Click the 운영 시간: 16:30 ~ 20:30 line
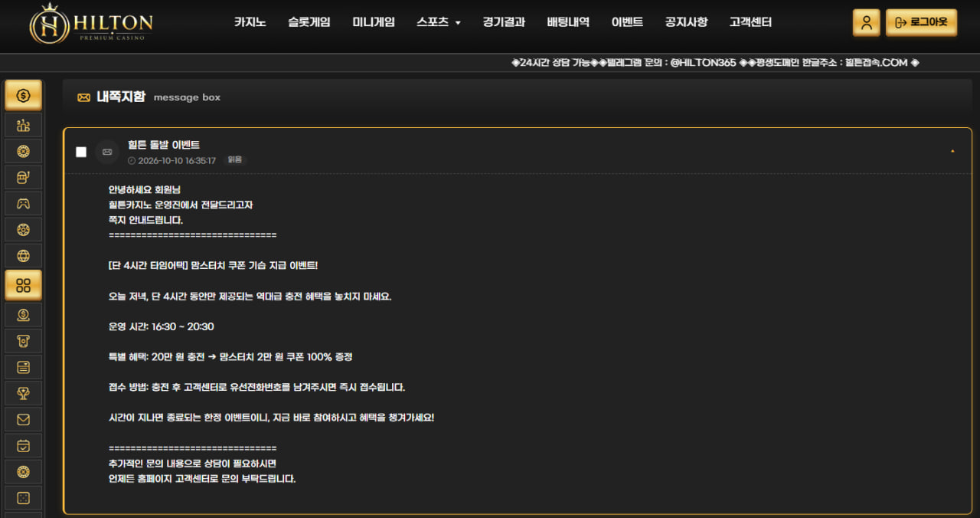980x518 pixels. point(162,326)
